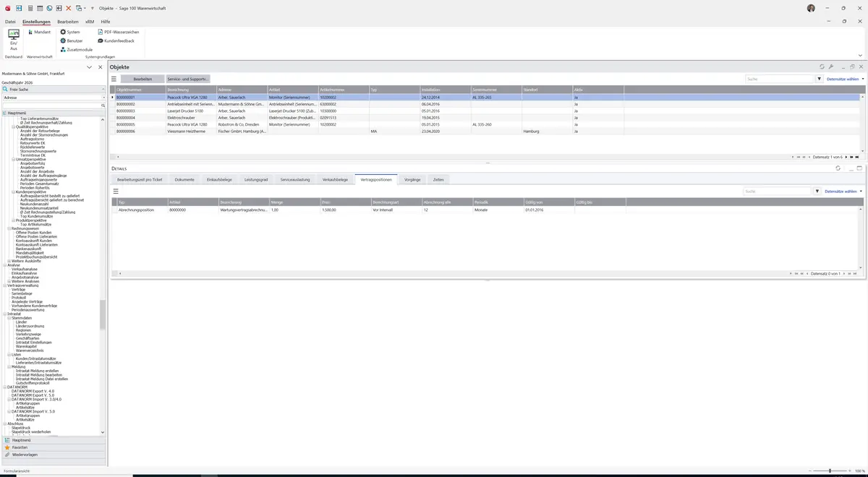Open the Datensätze wählen dropdown in Objekte
The height and width of the screenshot is (477, 868).
[845, 79]
